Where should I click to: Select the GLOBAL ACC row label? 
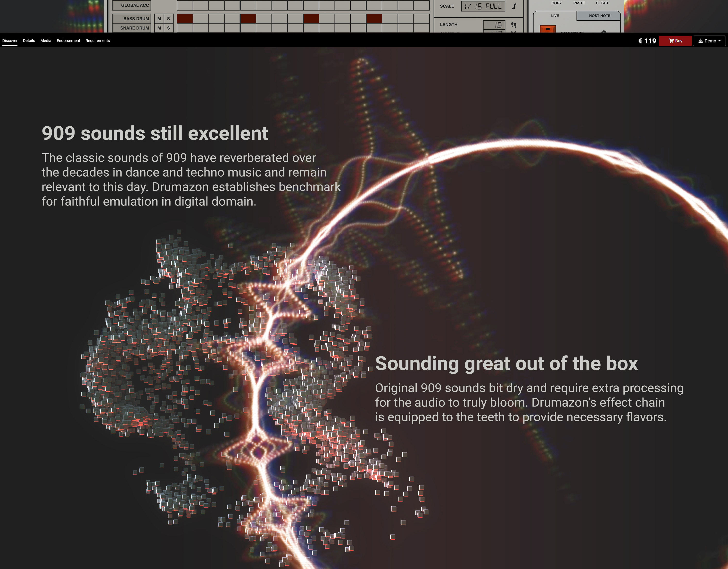click(131, 5)
